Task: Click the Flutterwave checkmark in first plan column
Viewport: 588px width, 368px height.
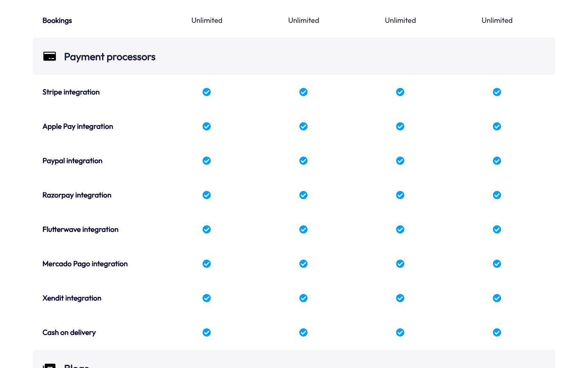Action: pos(207,229)
